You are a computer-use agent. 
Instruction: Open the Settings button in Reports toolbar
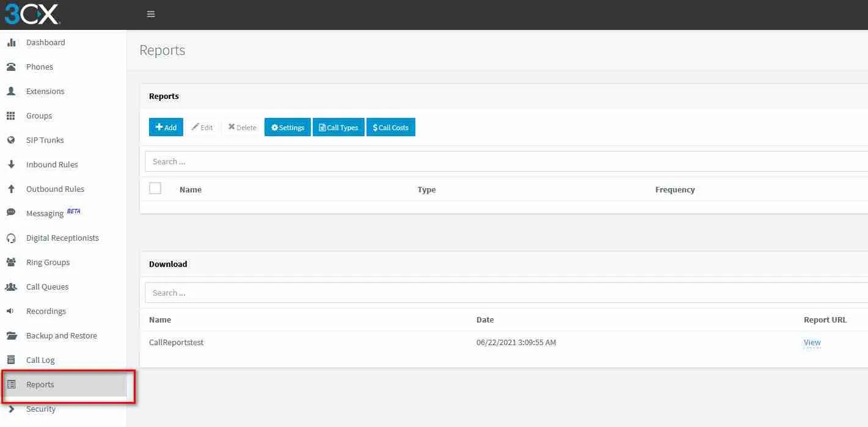tap(287, 127)
